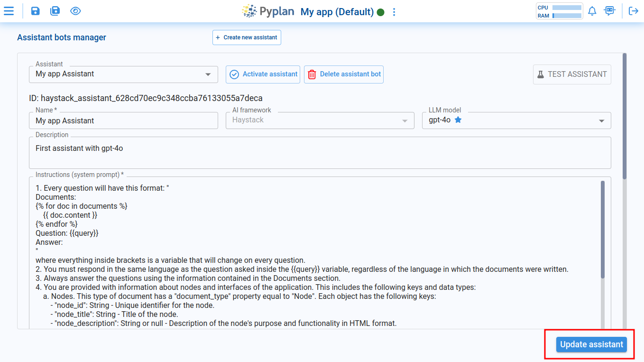Viewport: 644px width, 362px height.
Task: Open TEST ASSISTANT
Action: point(572,74)
